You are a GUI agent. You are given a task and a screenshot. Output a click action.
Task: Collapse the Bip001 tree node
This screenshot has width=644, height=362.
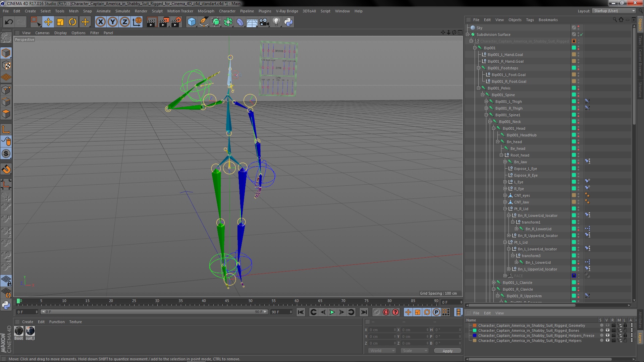(475, 48)
